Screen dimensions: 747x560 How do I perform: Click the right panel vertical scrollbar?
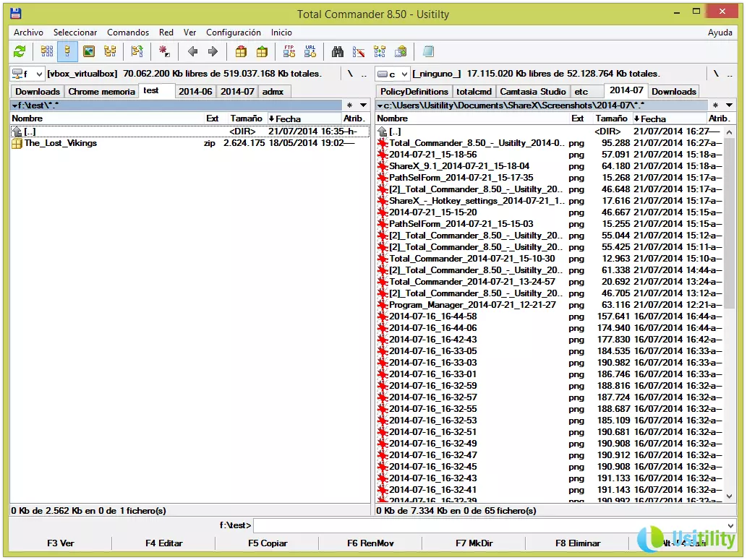730,289
